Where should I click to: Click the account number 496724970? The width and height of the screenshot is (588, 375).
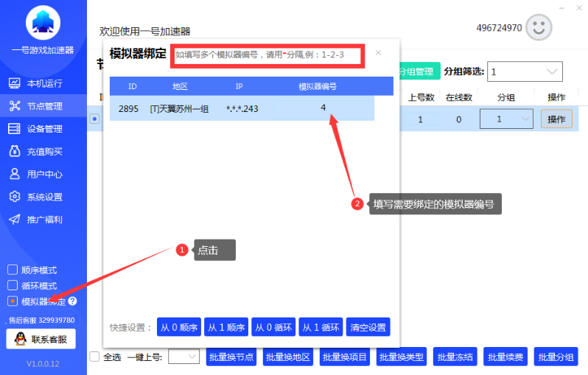point(499,28)
